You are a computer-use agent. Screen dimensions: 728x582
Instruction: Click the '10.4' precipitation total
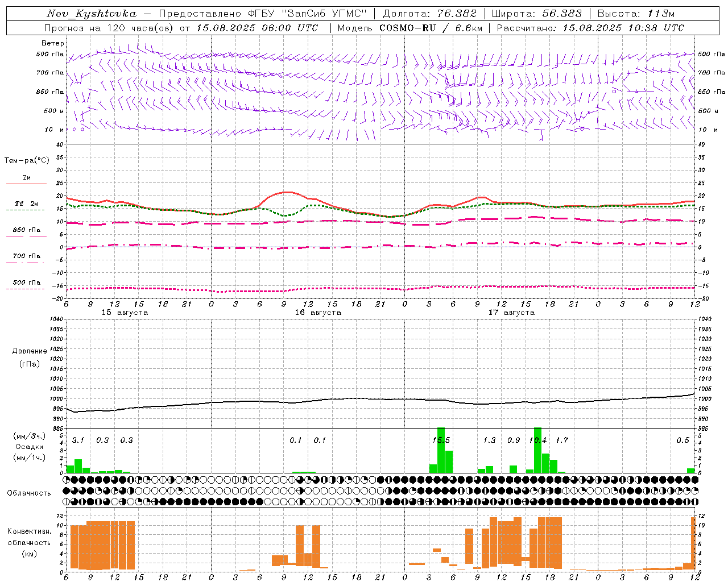click(537, 440)
